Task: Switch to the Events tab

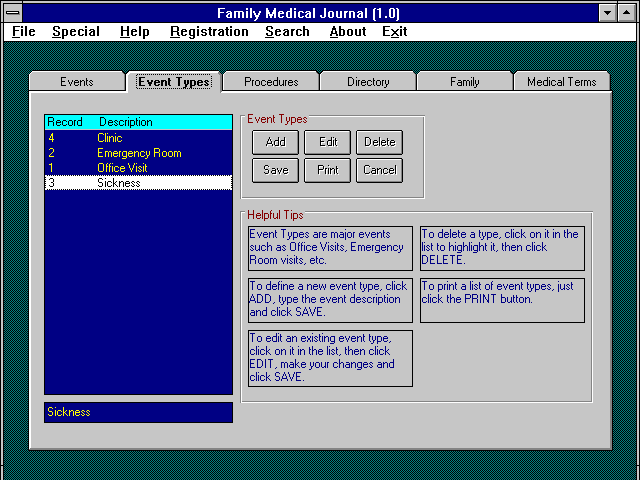Action: point(77,82)
